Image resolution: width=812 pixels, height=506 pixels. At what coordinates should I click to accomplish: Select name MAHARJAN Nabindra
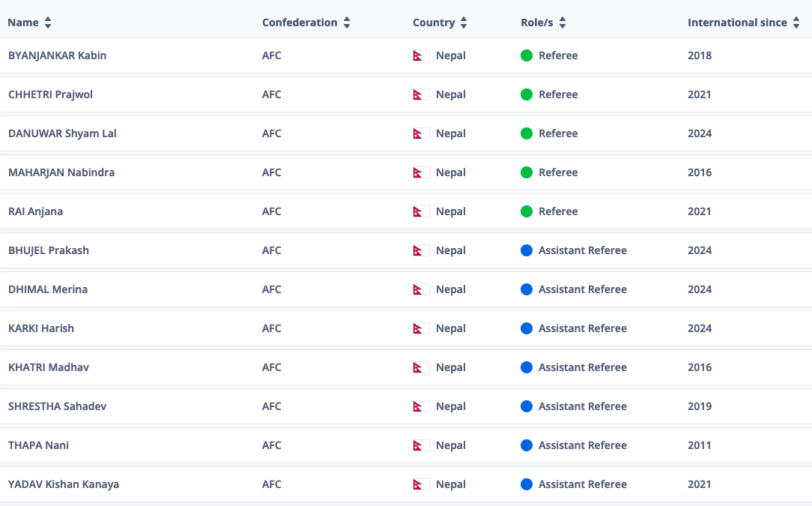coord(61,172)
